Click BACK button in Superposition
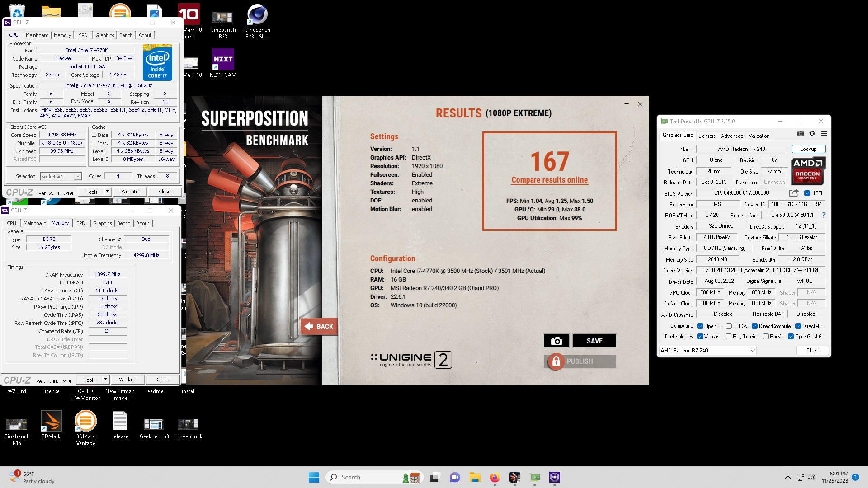 [x=319, y=326]
